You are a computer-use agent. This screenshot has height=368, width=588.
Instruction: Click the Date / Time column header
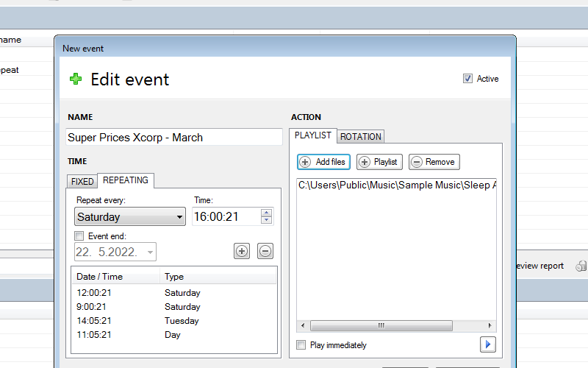[115, 277]
